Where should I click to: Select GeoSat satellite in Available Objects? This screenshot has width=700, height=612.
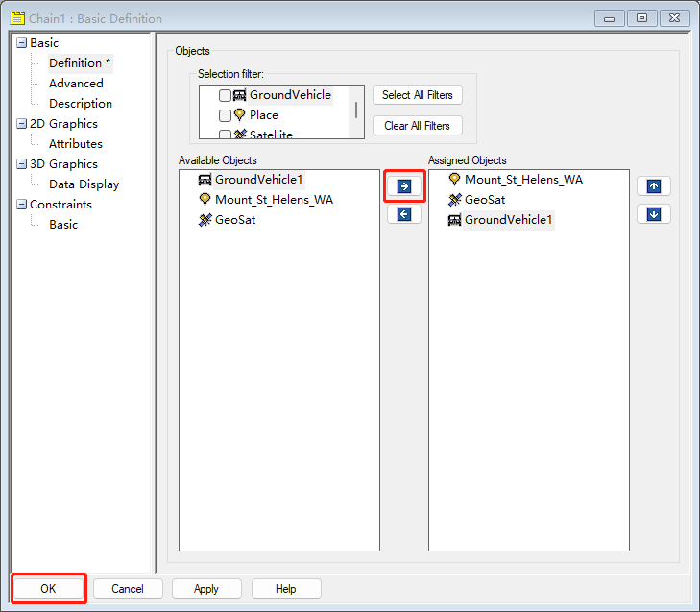click(x=234, y=220)
